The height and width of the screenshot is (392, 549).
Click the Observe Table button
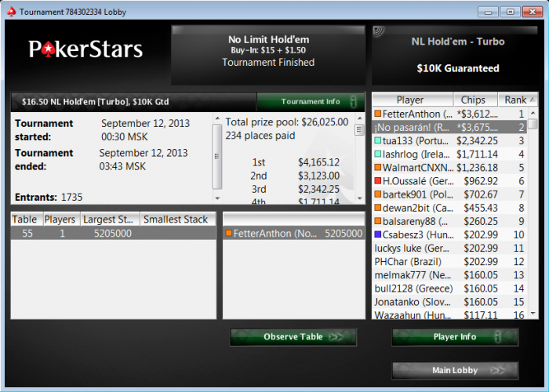[x=293, y=336]
